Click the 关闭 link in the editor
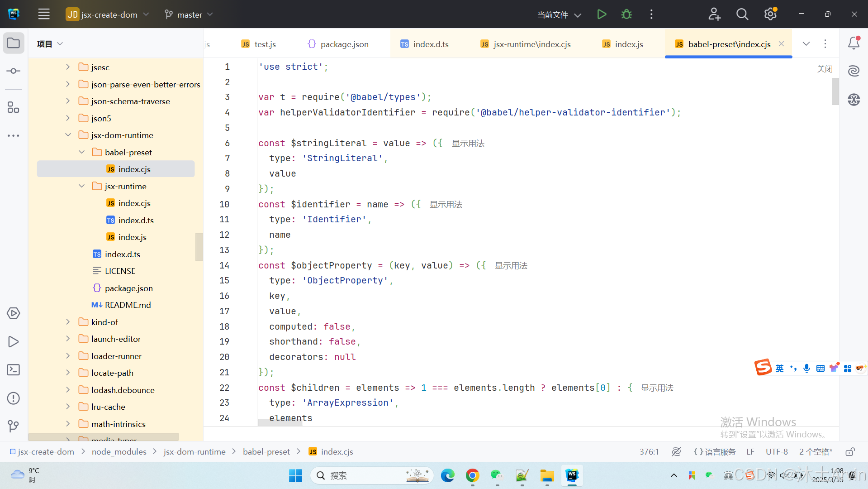This screenshot has height=489, width=868. coord(825,68)
